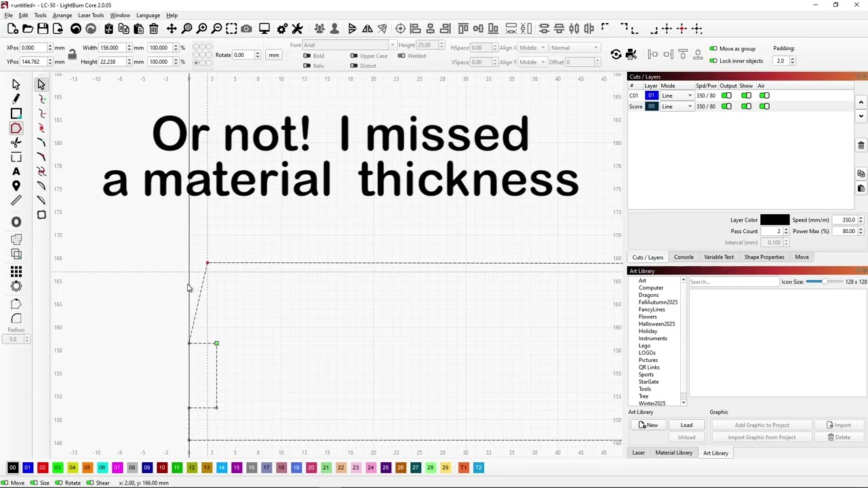Open the camera capture tool
This screenshot has width=868, height=488.
coord(246,28)
